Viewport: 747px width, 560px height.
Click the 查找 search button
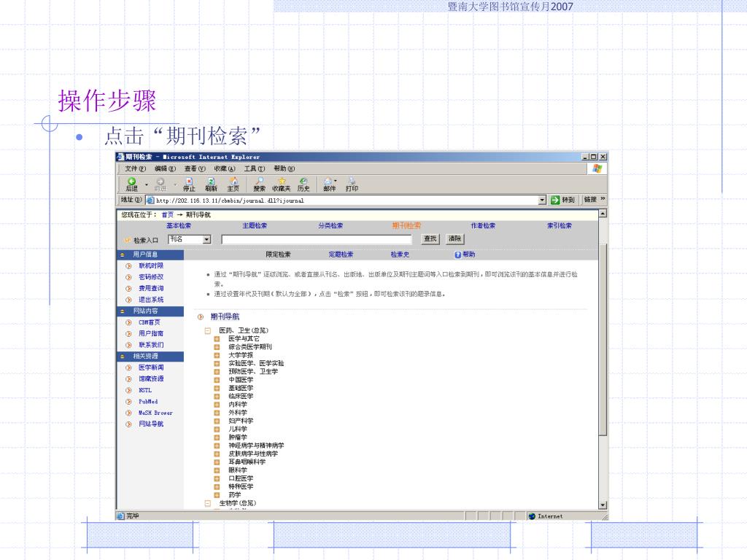click(430, 239)
